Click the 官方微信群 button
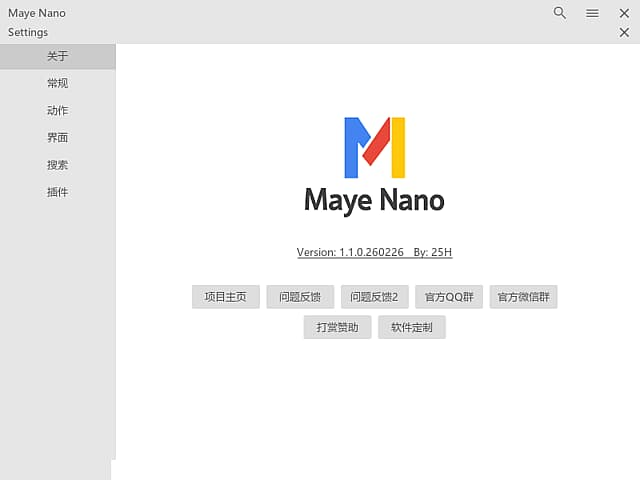The image size is (640, 480). 523,297
